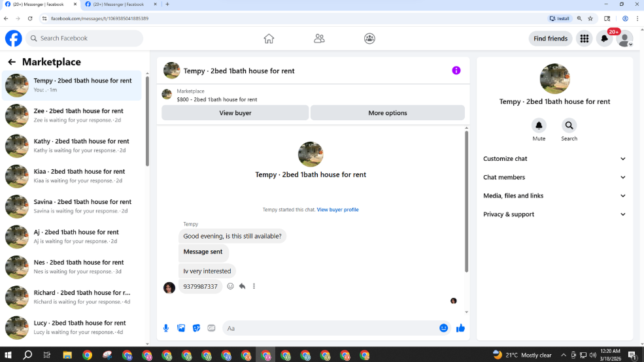Open listing thumbnail beside $800 listing

[167, 94]
